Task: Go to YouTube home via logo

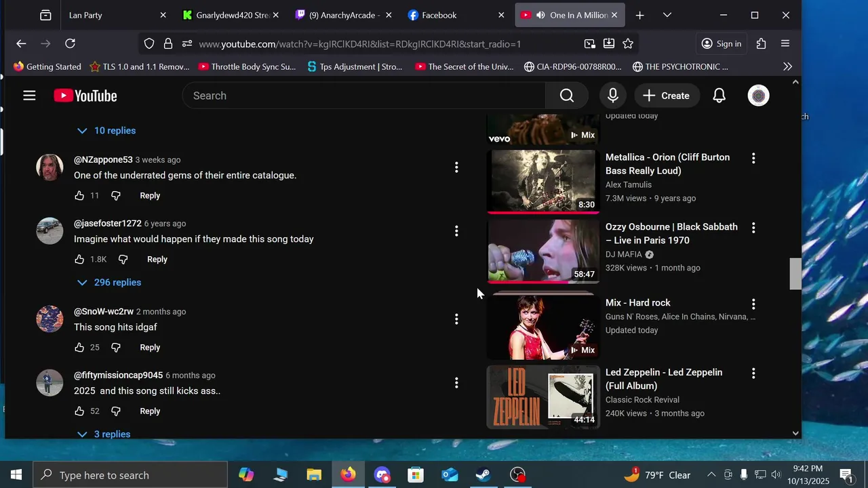Action: [85, 96]
